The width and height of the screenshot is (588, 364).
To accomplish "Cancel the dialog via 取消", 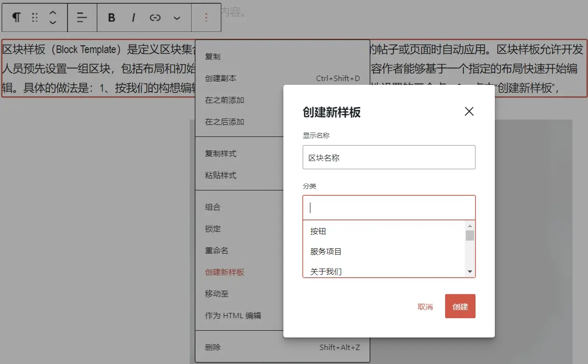I will pos(425,306).
